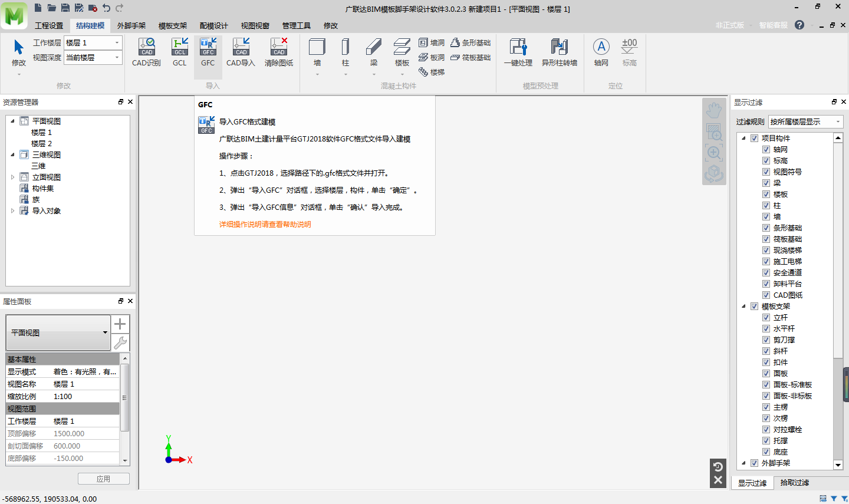Image resolution: width=849 pixels, height=504 pixels.
Task: Click the 缩放比例 1:100 value field
Action: [x=85, y=396]
